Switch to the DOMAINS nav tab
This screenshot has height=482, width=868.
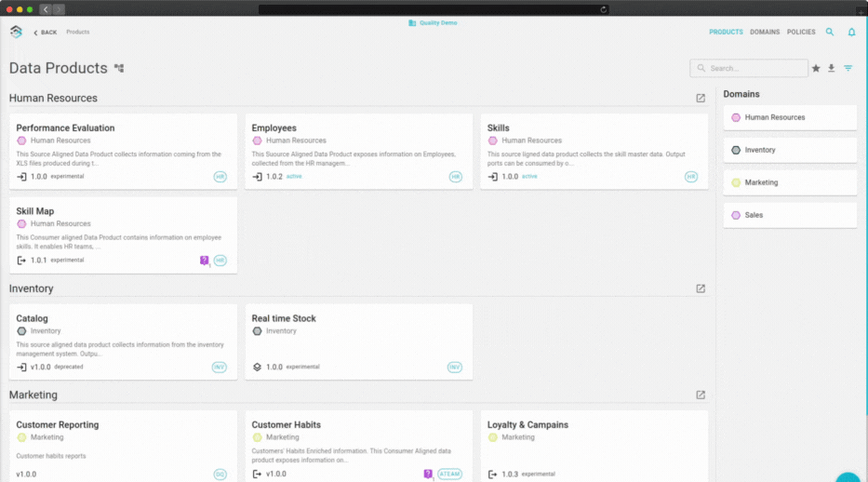tap(765, 32)
